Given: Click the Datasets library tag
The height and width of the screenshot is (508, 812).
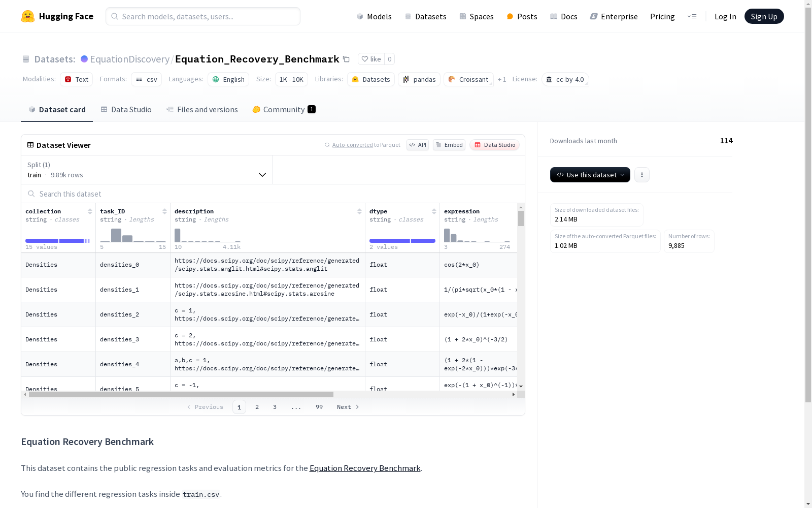Looking at the screenshot, I should tap(371, 79).
